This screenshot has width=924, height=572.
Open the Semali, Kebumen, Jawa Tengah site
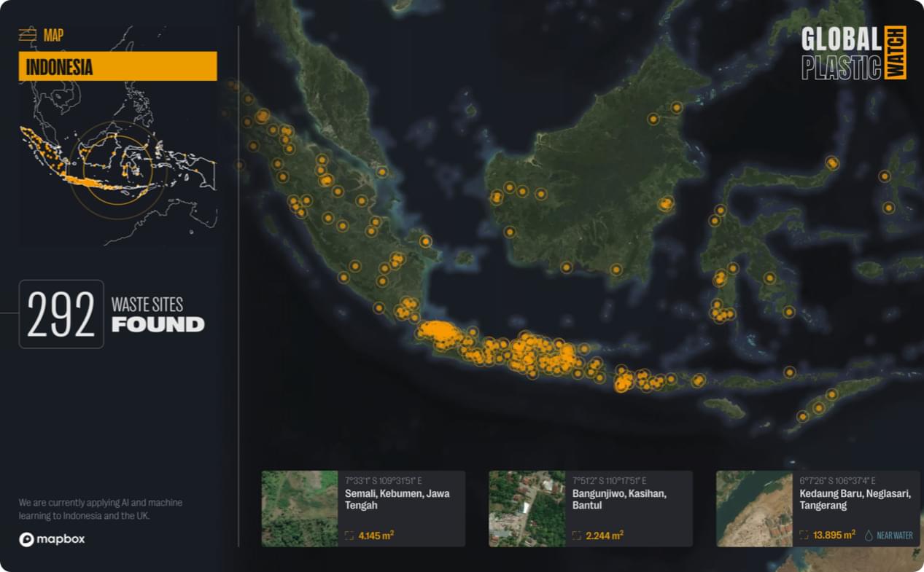[397, 499]
